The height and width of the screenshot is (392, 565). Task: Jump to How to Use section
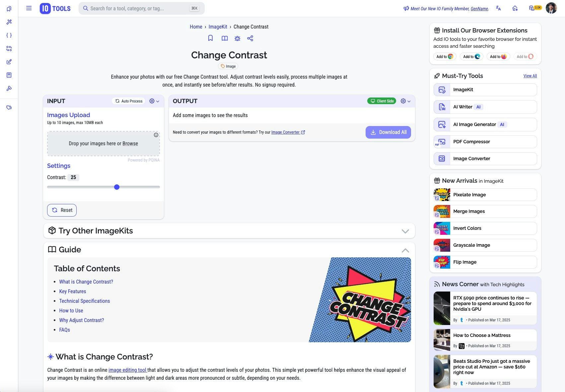pos(71,311)
